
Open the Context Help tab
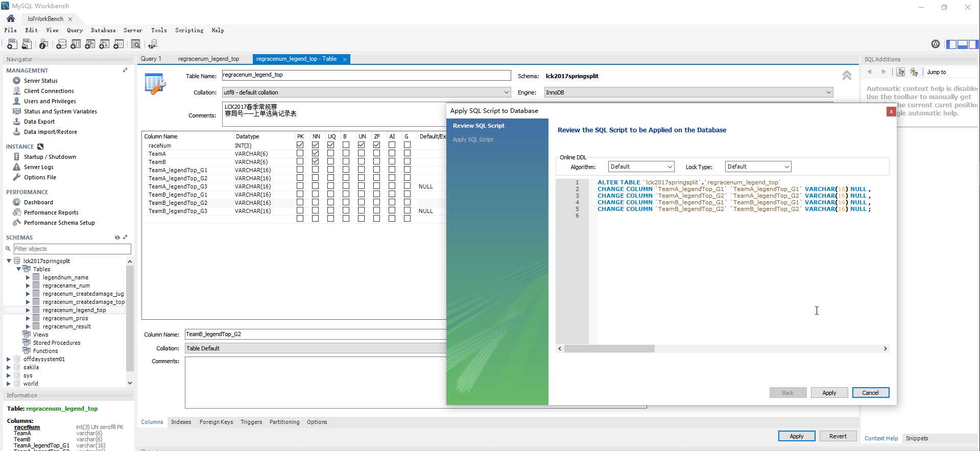[881, 438]
